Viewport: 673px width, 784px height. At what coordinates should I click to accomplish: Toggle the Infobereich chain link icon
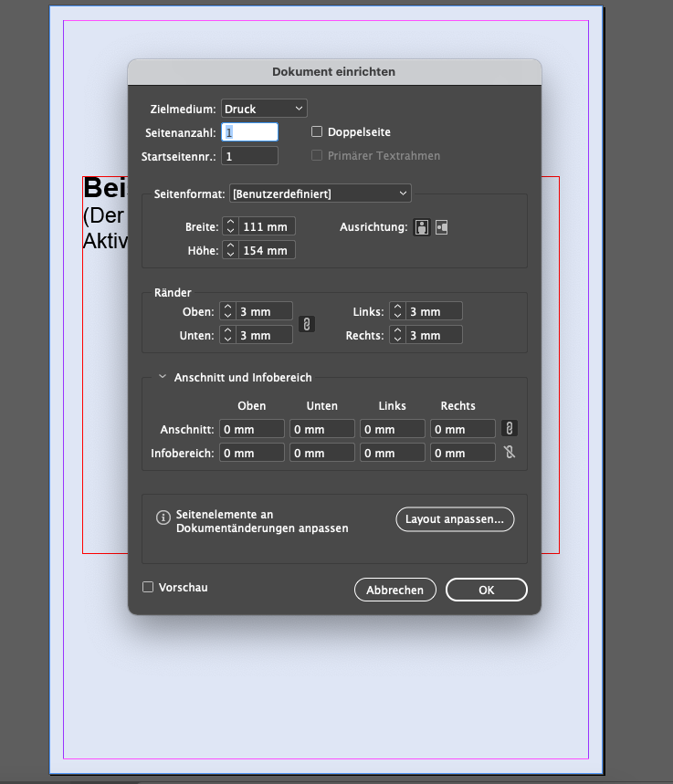tap(510, 452)
